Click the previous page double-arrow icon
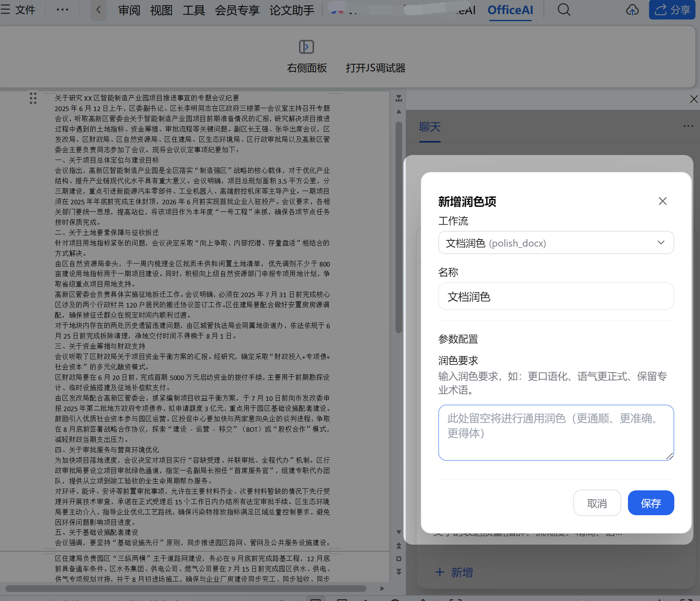Viewport: 700px width, 601px height. 399,545
